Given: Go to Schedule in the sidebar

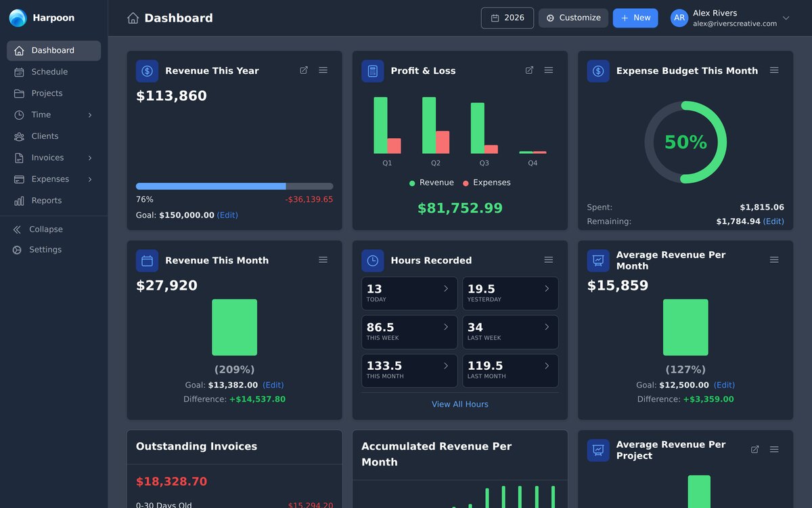Looking at the screenshot, I should tap(54, 72).
